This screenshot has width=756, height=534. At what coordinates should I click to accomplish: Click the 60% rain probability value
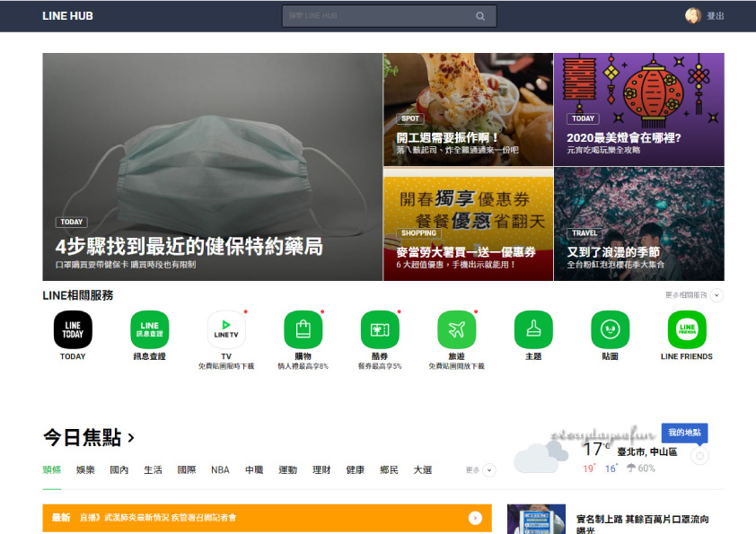[x=646, y=468]
